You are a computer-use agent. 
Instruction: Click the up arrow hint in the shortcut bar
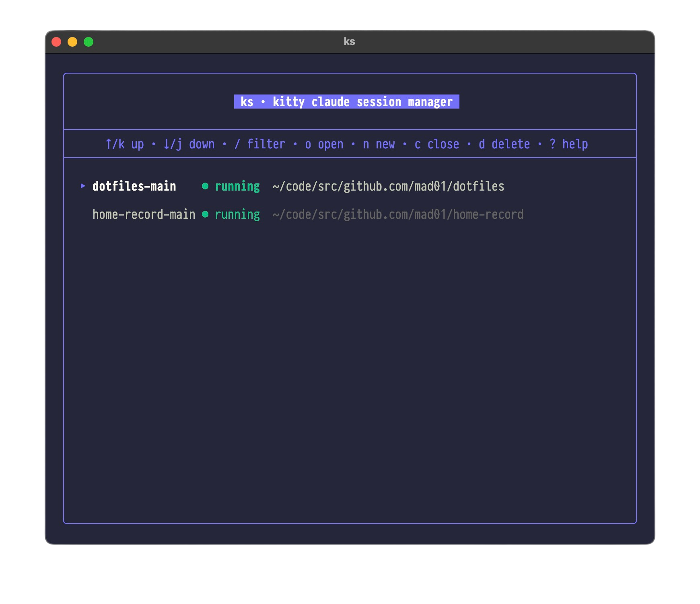pyautogui.click(x=125, y=144)
